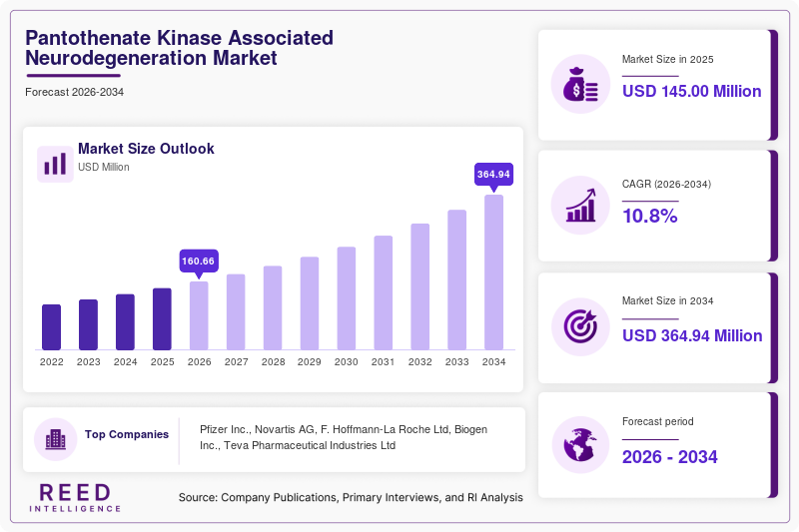
Task: Click the Market Size in 2034 label
Action: pos(667,300)
